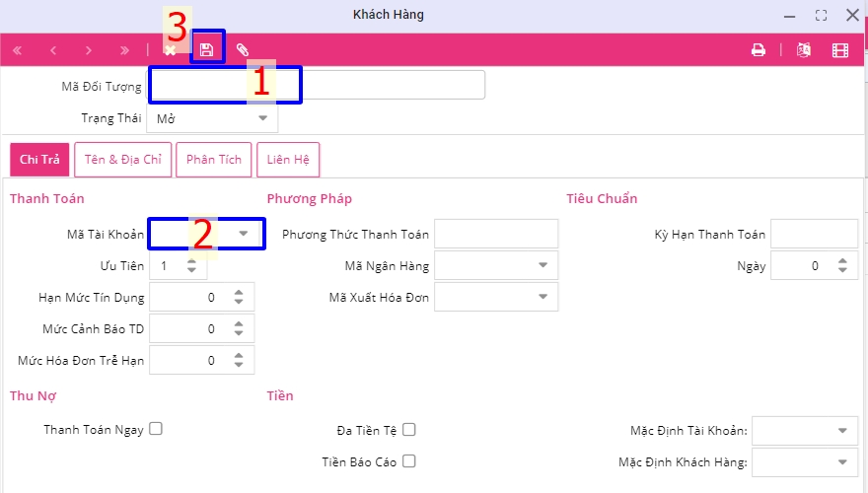This screenshot has width=868, height=493.
Task: Click the save disk icon
Action: pyautogui.click(x=207, y=50)
